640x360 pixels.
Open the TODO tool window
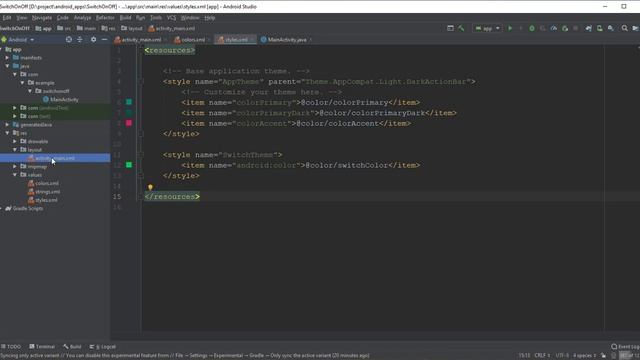(x=11, y=347)
